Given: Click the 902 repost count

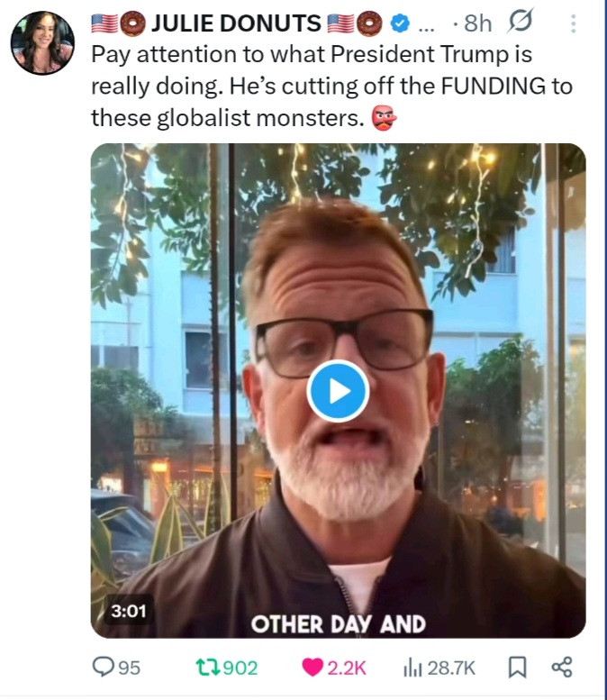Looking at the screenshot, I should click(240, 668).
